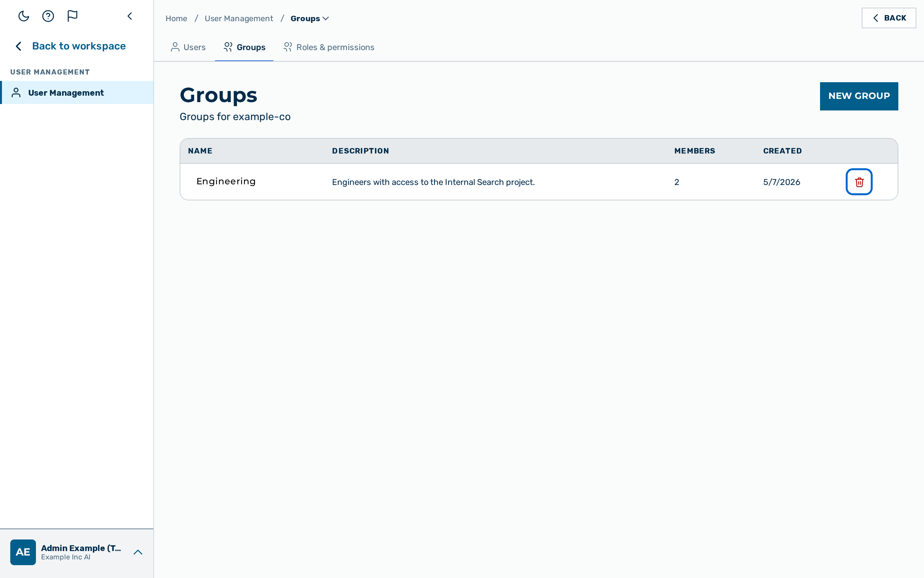The image size is (924, 578).
Task: Click the CREATED column header
Action: coord(782,151)
